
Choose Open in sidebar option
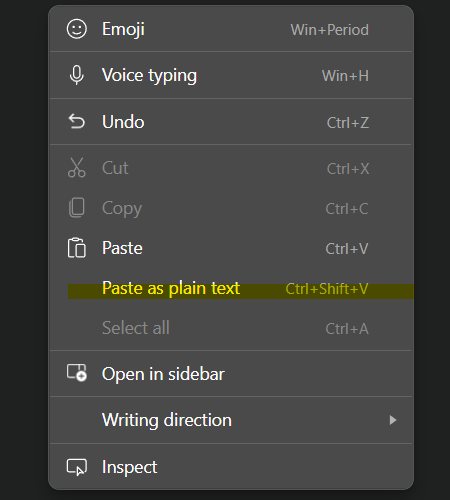point(231,374)
